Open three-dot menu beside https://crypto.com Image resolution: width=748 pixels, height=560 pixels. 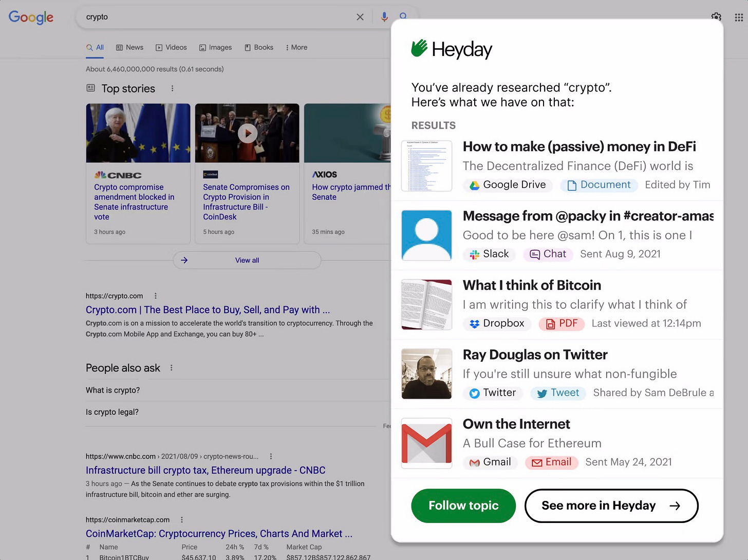pyautogui.click(x=156, y=296)
